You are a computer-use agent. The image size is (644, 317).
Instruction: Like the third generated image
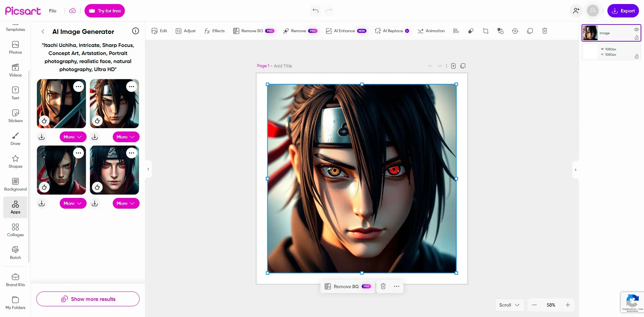point(44,187)
